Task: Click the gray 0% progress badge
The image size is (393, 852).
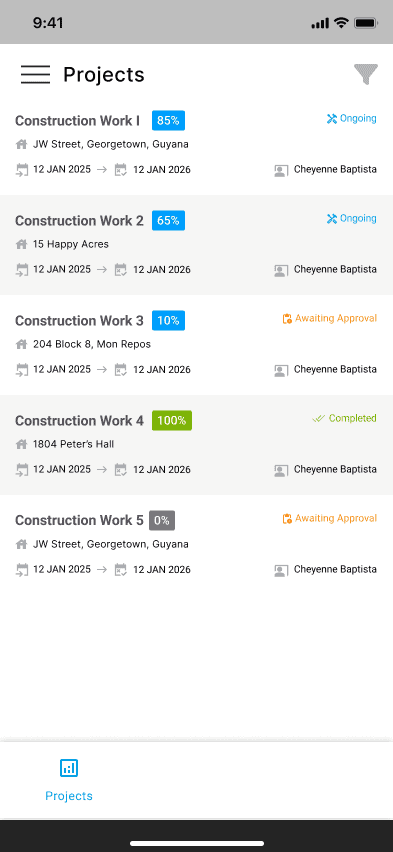Action: point(162,521)
